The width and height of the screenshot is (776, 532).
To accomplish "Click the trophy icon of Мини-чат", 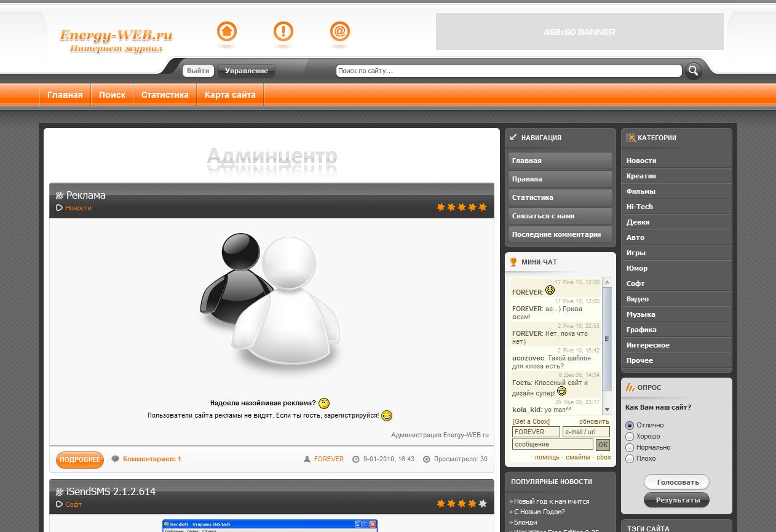I will coord(513,262).
